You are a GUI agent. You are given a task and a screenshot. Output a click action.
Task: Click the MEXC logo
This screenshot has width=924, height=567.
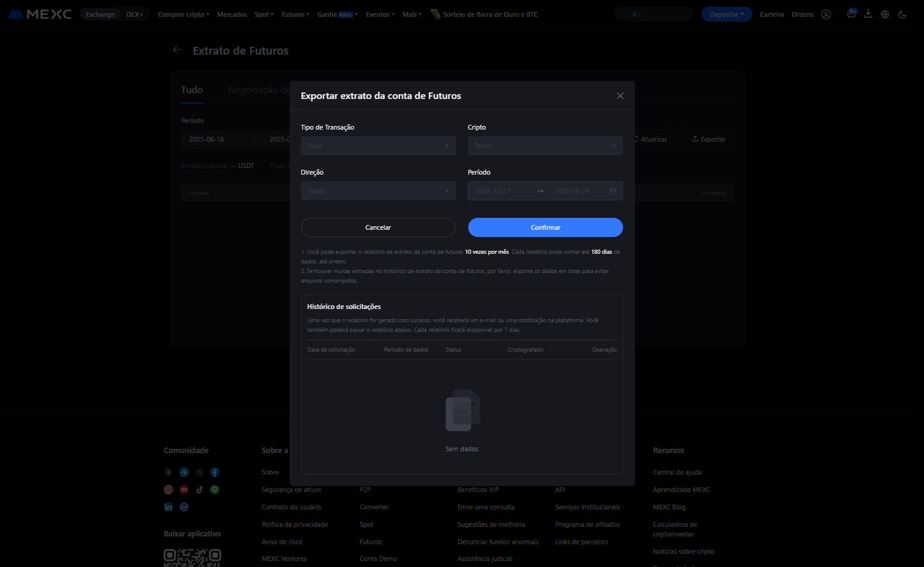click(40, 14)
